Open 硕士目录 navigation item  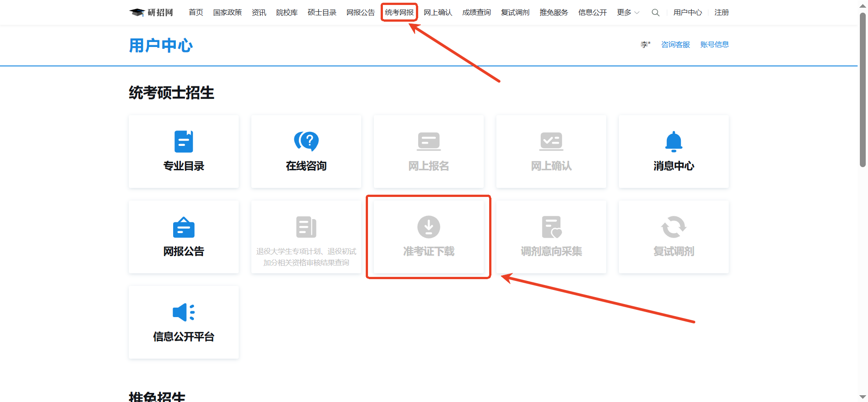(x=322, y=13)
